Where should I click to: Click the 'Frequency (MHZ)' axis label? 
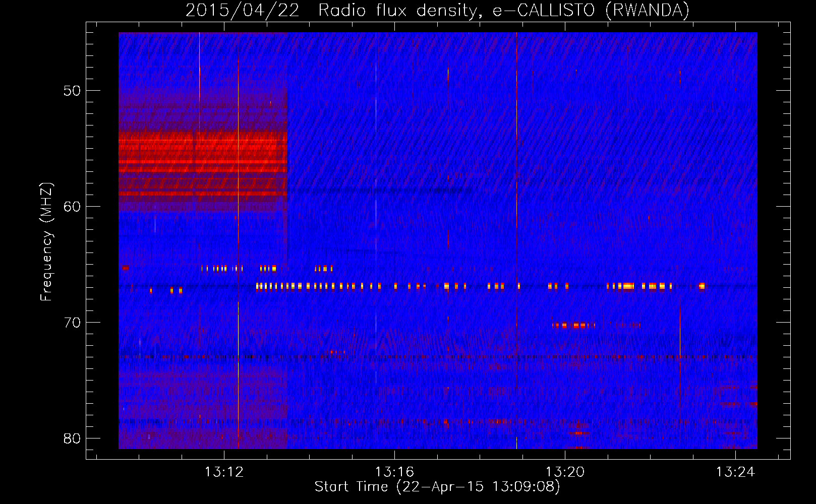[46, 242]
